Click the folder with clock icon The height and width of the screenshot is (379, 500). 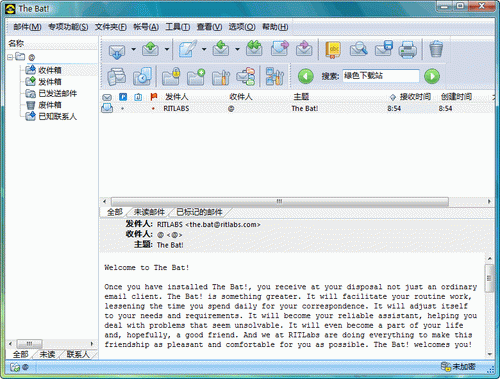coord(143,77)
